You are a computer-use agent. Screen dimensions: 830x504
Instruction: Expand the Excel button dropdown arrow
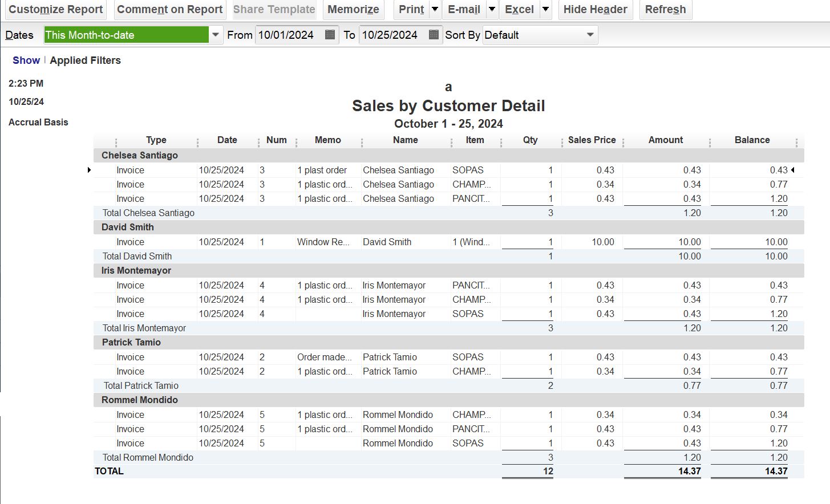[546, 9]
